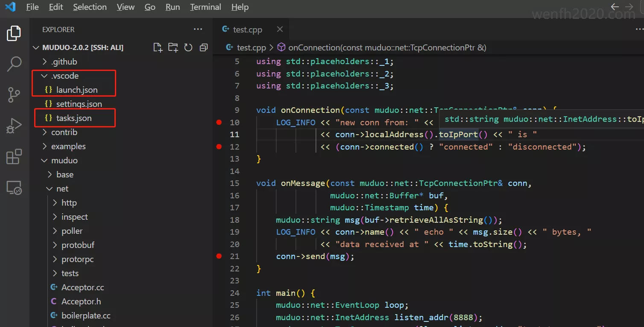Expand the examples folder
Screen dimensions: 644x327
(68, 146)
